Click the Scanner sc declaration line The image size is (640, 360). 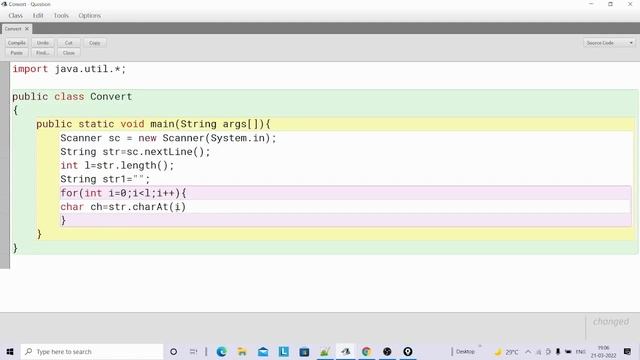[x=168, y=138]
